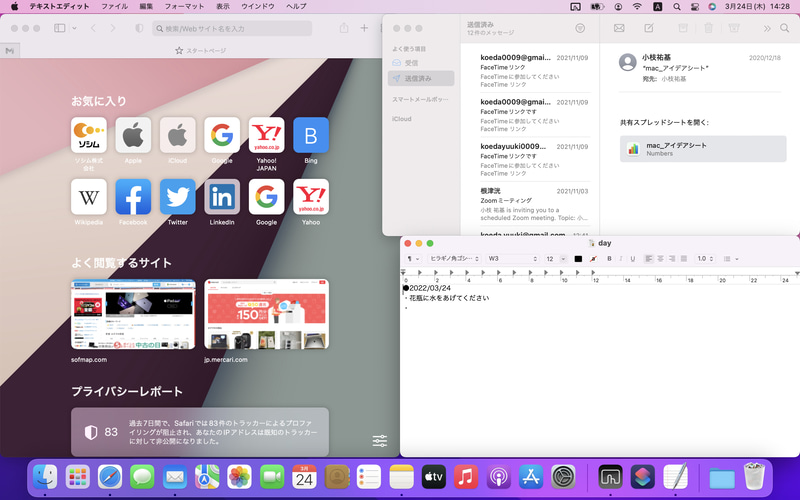
Task: Expand Mail toolbar overflow chevrons
Action: click(x=767, y=29)
